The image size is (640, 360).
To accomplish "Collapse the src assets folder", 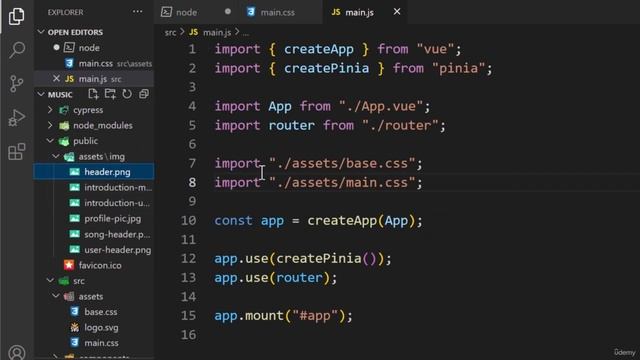I will click(x=56, y=296).
